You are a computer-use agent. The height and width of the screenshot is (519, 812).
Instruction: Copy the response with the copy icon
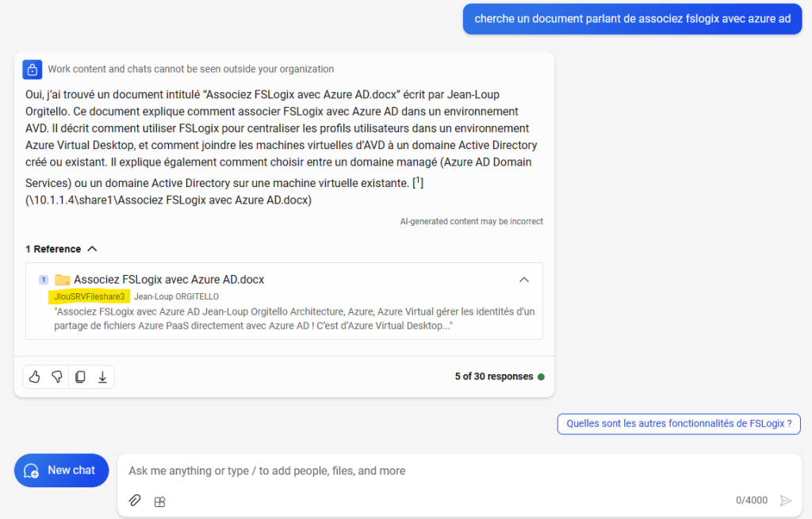(x=80, y=376)
